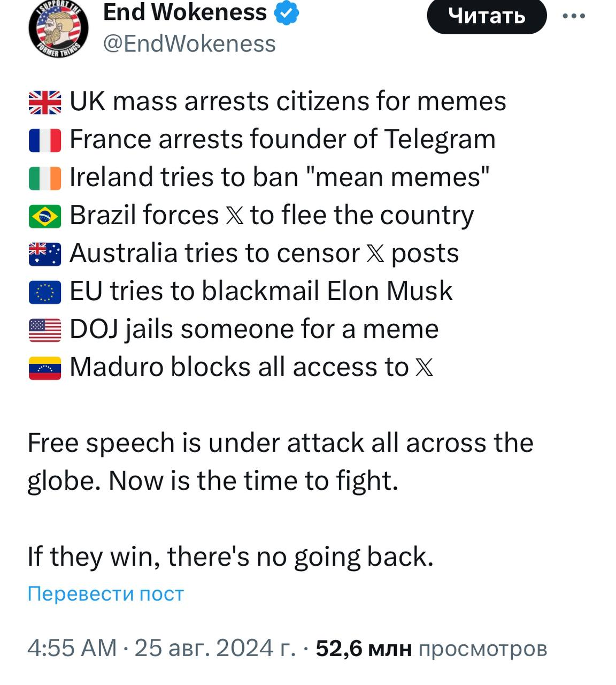This screenshot has width=616, height=685.
Task: Click the X logo in Brazil line
Action: [234, 216]
